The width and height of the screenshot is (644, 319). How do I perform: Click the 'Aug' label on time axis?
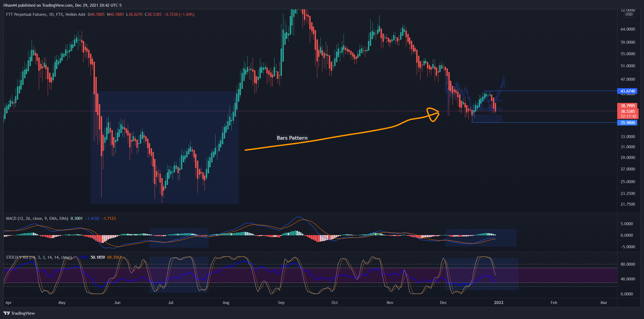[x=226, y=303]
